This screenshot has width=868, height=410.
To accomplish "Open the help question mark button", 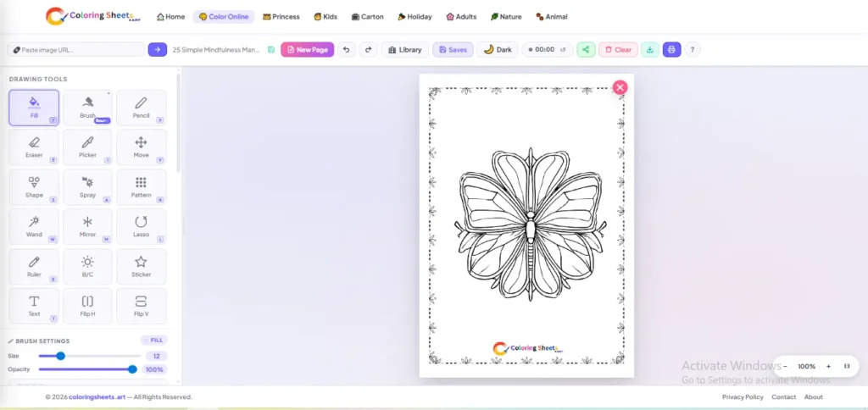I will coord(692,50).
